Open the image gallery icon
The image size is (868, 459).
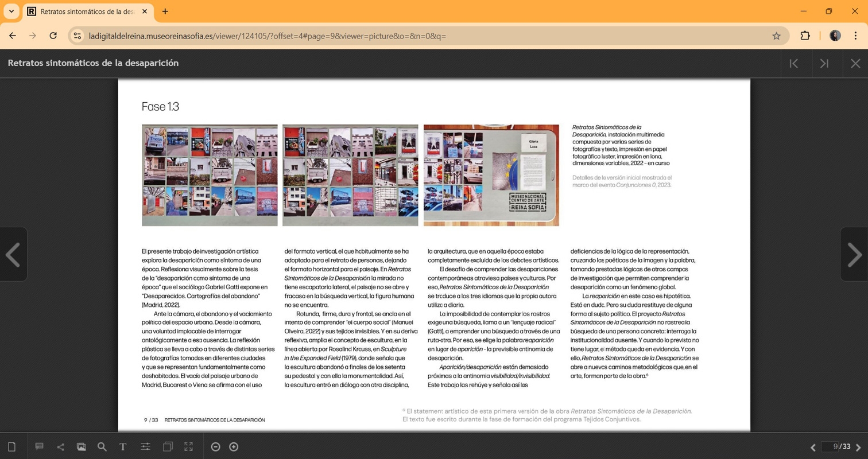[82, 446]
